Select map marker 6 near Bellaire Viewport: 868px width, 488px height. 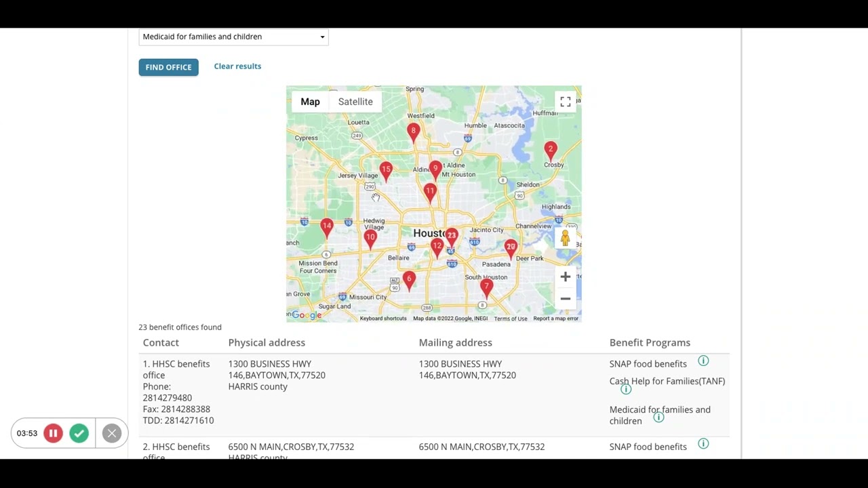tap(409, 281)
